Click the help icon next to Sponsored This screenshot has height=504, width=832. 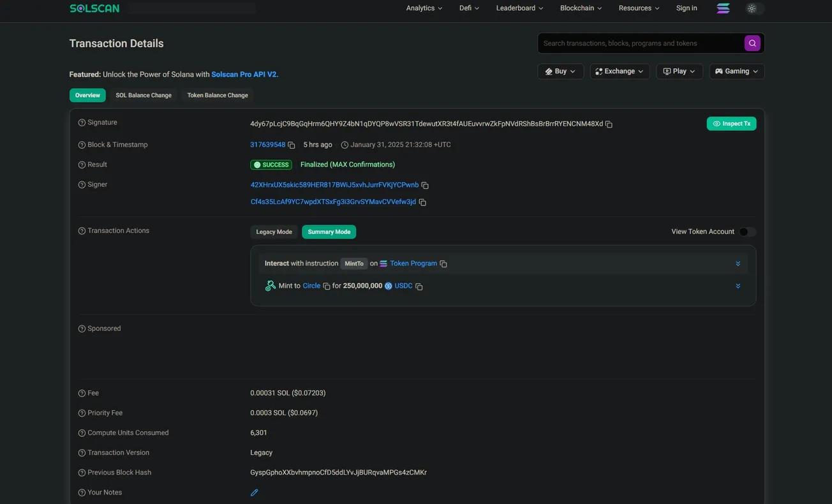click(x=82, y=329)
